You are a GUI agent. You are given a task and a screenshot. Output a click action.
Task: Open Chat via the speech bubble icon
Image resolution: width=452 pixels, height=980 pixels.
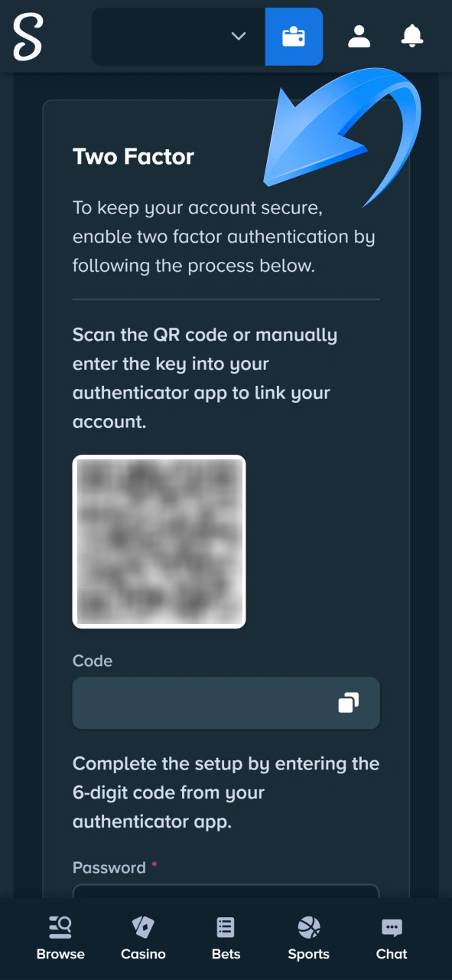[x=391, y=926]
